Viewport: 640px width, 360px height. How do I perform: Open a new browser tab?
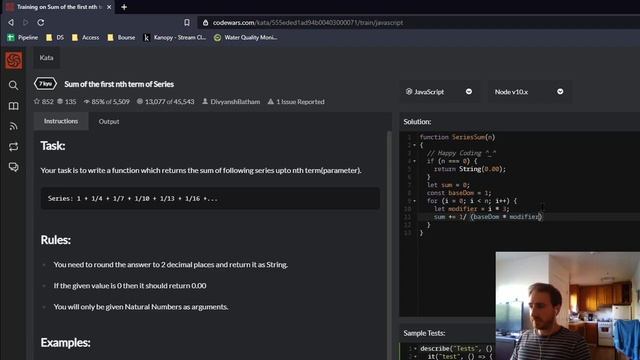(124, 7)
